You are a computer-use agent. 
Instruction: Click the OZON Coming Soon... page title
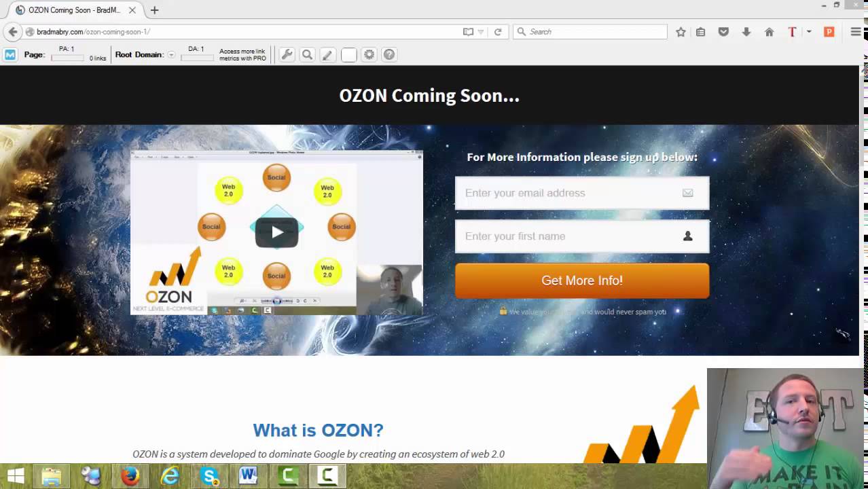pyautogui.click(x=429, y=96)
